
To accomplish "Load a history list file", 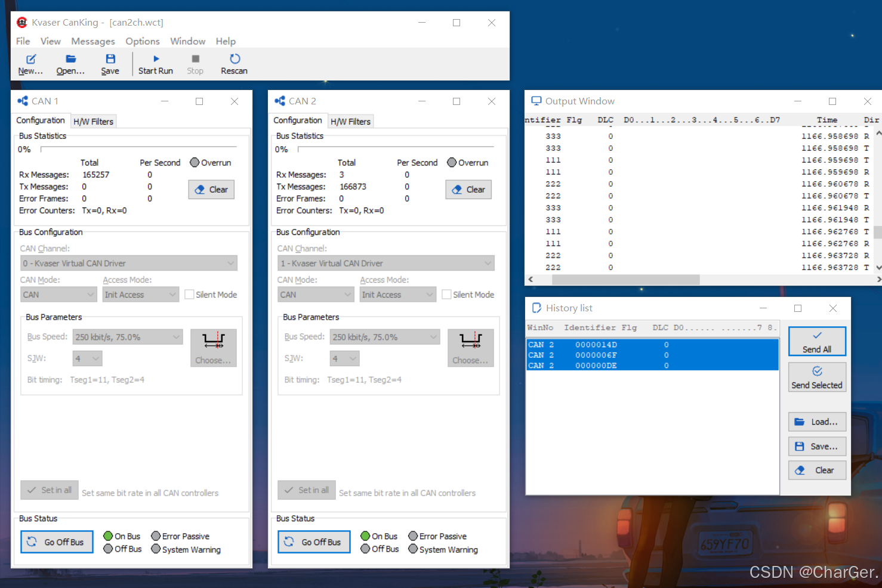I will pyautogui.click(x=817, y=422).
